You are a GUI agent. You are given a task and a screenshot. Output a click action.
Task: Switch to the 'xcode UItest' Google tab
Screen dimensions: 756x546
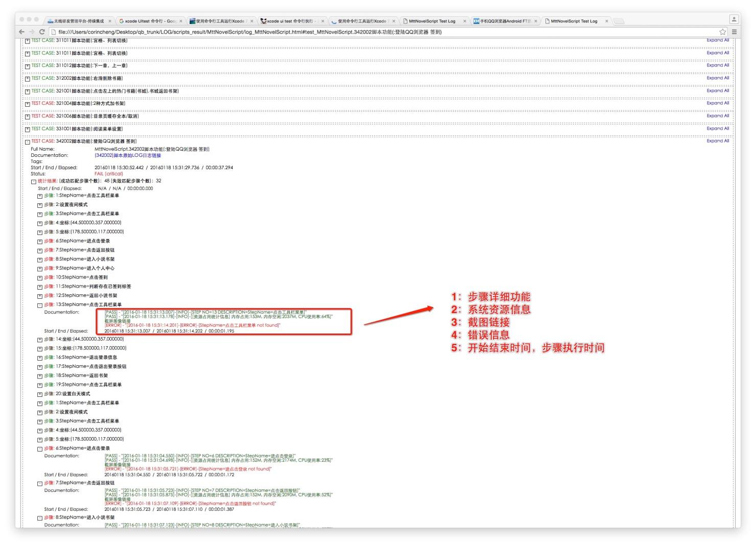(x=148, y=21)
